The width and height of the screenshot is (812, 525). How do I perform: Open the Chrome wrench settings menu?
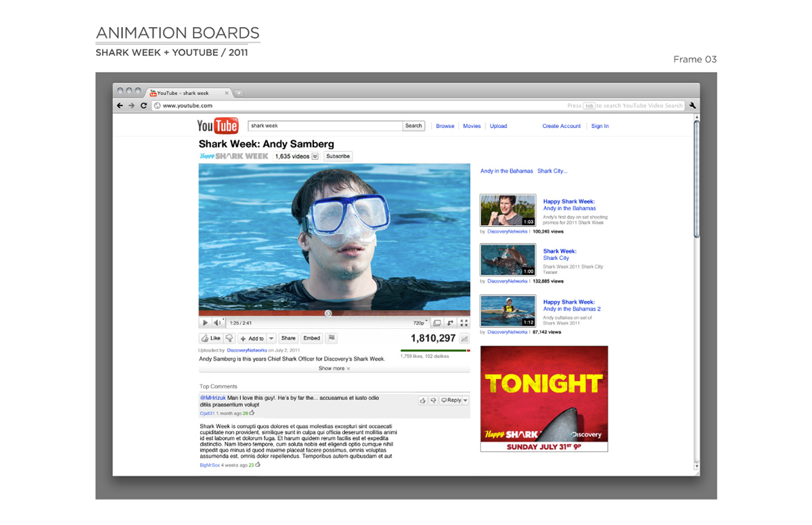692,106
